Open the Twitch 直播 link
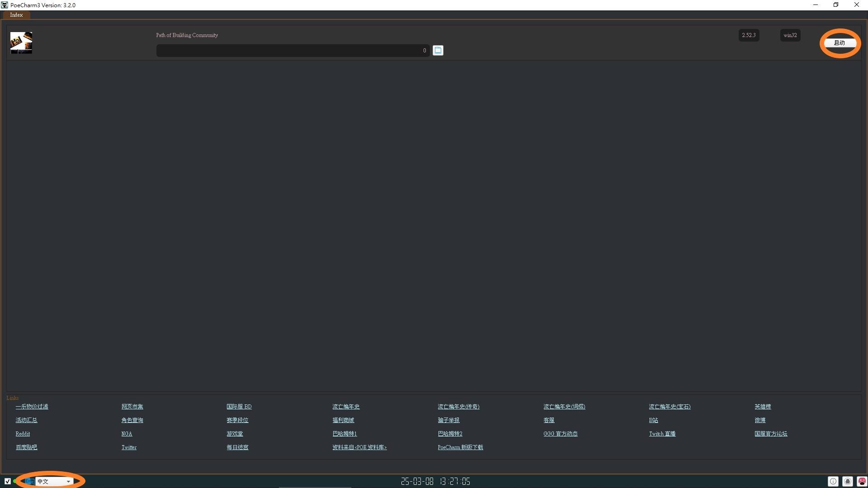Image resolution: width=868 pixels, height=488 pixels. [662, 434]
